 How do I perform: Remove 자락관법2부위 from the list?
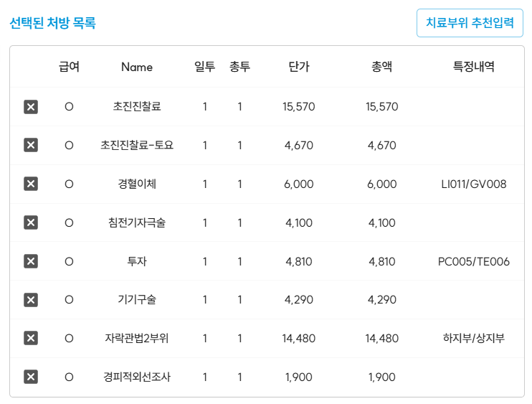click(31, 338)
